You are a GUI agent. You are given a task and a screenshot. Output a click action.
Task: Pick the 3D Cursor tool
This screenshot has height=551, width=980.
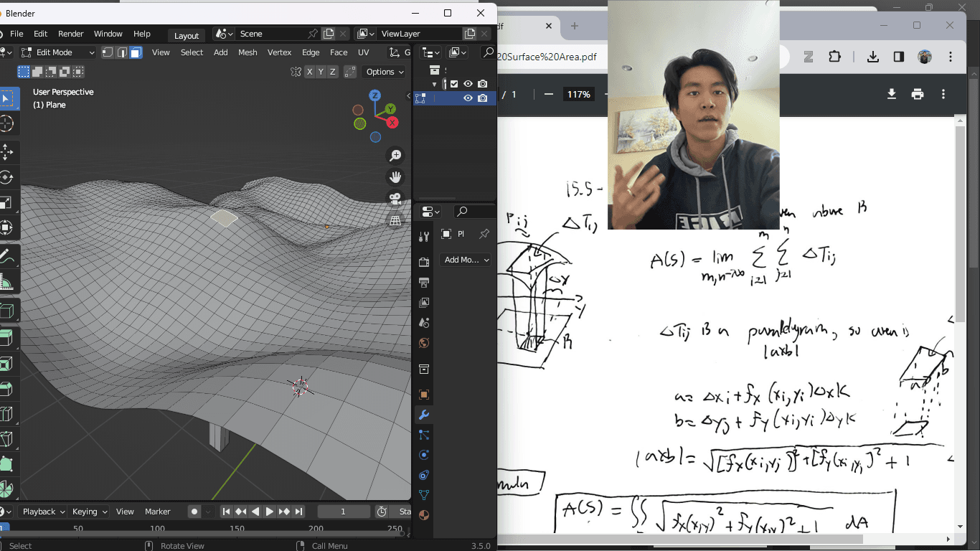pos(6,123)
